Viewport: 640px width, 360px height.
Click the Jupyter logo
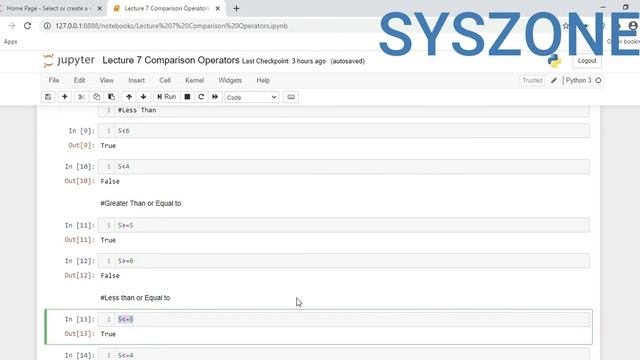tap(69, 60)
